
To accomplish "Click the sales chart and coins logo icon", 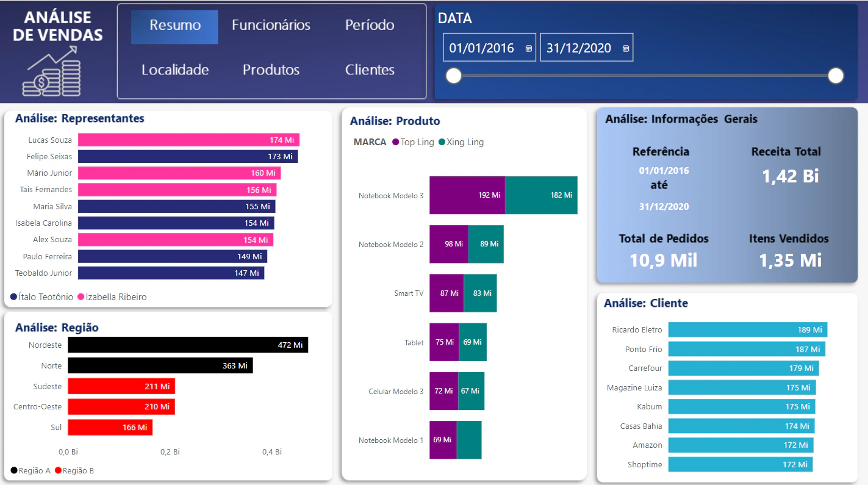I will tap(52, 71).
